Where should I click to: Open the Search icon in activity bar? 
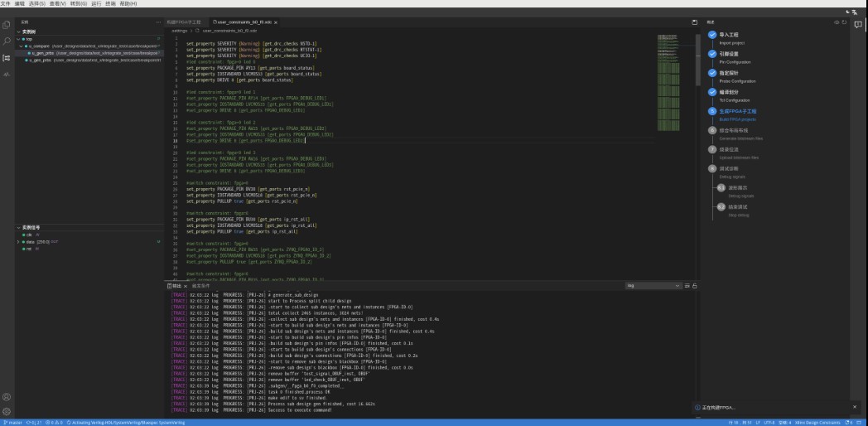7,41
